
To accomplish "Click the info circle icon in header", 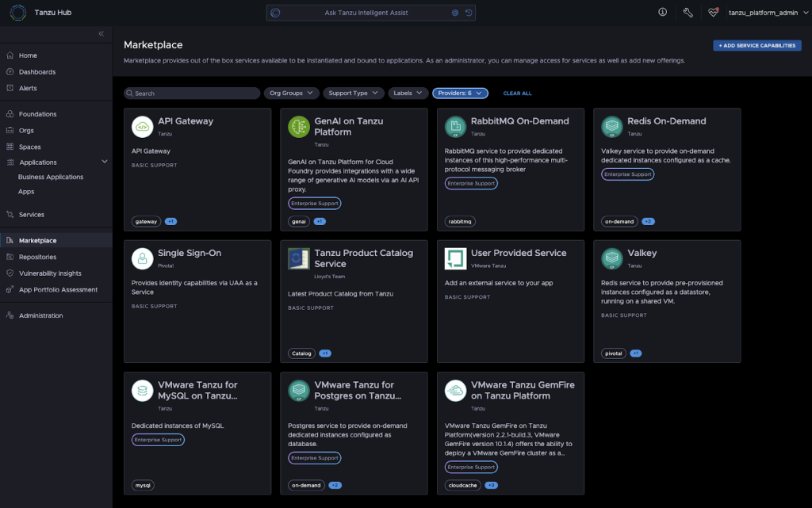I will pos(663,13).
